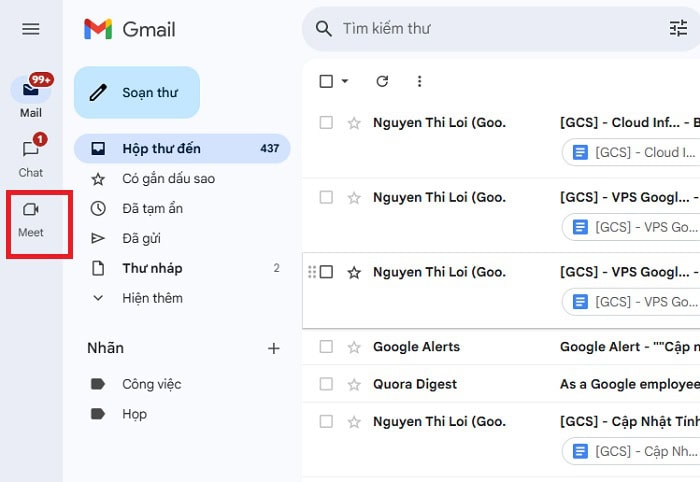The width and height of the screenshot is (700, 482).
Task: Click the 'Soạn thư' compose button
Action: tap(137, 92)
